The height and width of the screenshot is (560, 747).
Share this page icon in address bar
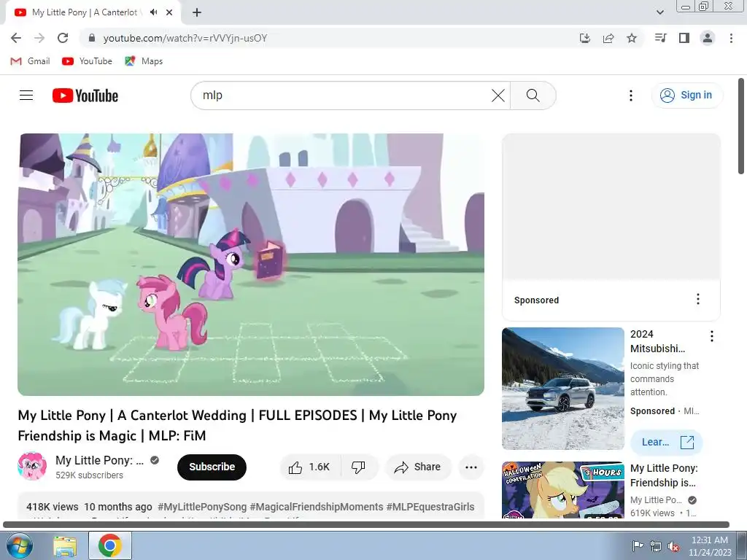(608, 38)
